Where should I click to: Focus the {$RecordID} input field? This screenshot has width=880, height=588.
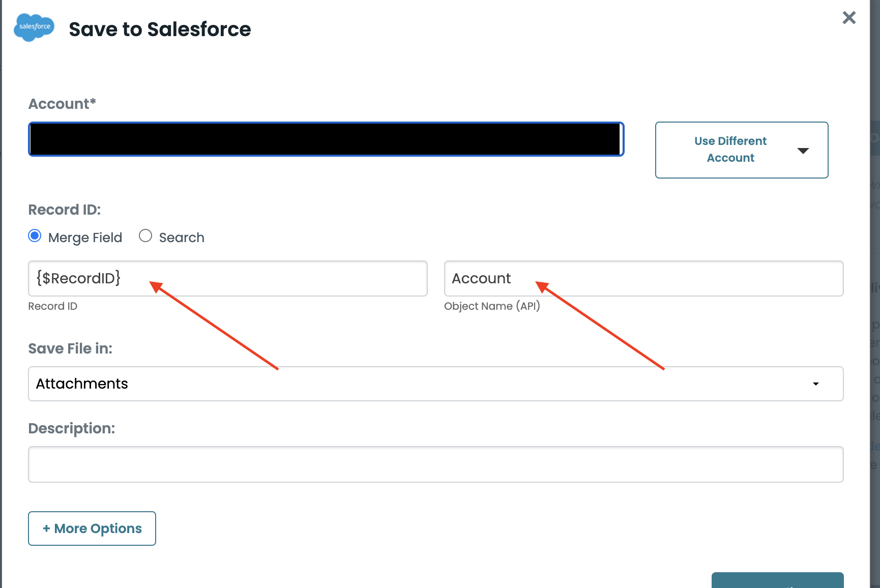(227, 278)
